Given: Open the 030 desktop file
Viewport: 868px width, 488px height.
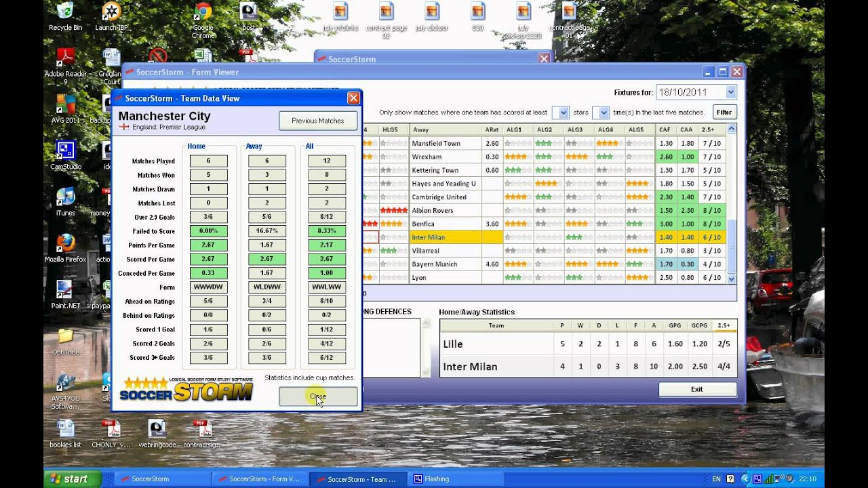Looking at the screenshot, I should coord(478,17).
